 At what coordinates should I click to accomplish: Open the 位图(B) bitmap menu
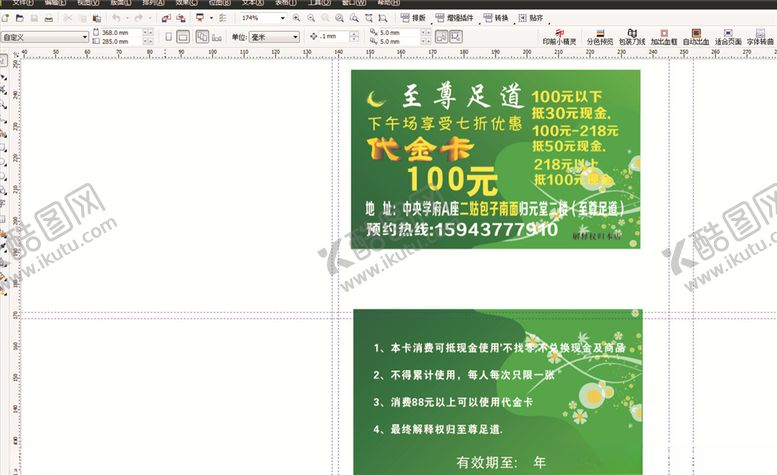pos(219,3)
